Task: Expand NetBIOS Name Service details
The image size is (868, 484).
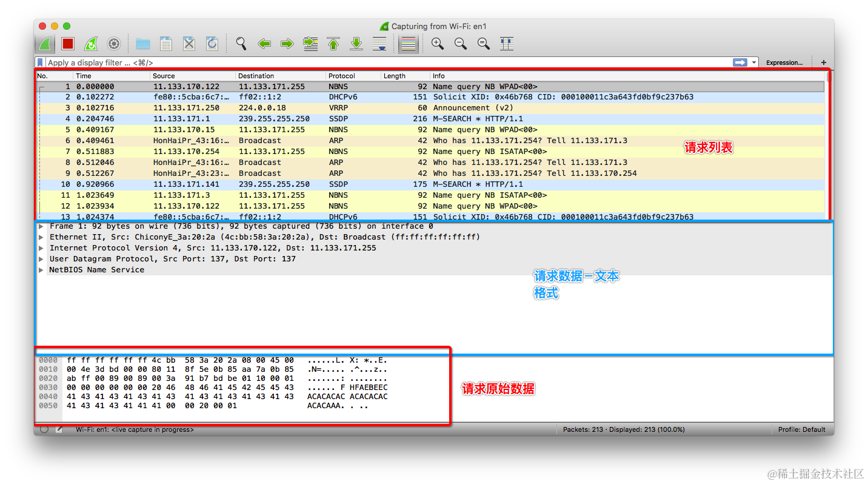Action: click(x=41, y=270)
